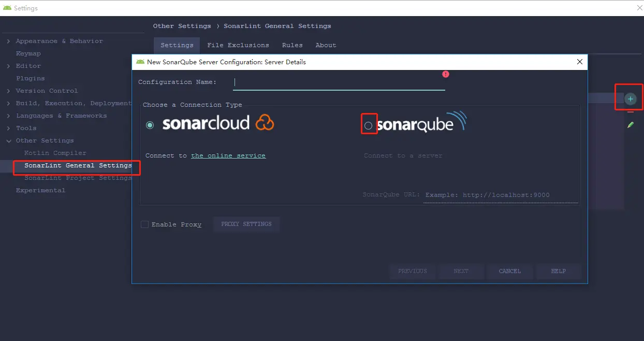Expand Languages & Frameworks node
644x341 pixels.
click(8, 116)
